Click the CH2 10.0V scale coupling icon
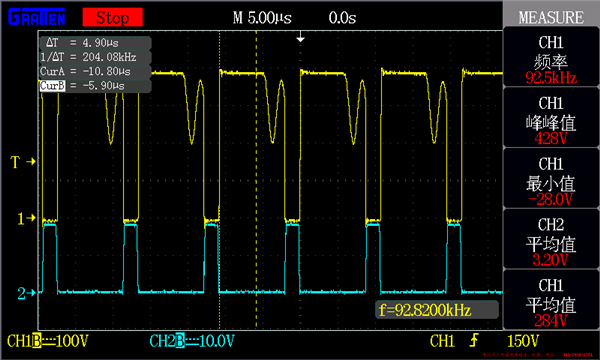Image resolution: width=600 pixels, height=360 pixels. [180, 341]
